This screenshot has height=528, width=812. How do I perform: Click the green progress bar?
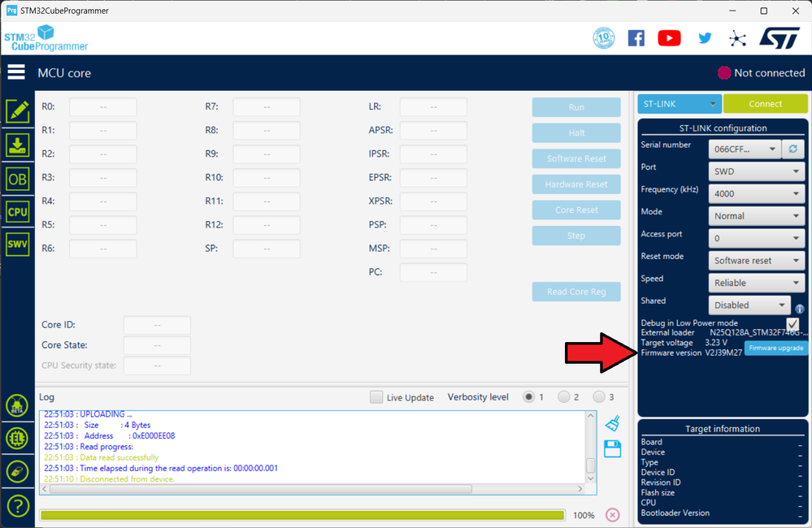point(302,515)
